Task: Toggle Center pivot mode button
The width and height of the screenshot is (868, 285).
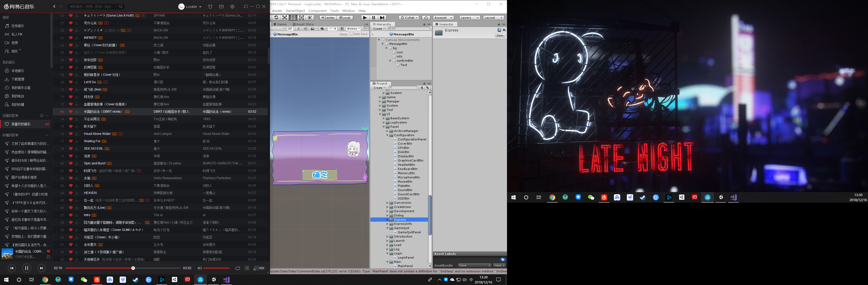Action: [328, 17]
